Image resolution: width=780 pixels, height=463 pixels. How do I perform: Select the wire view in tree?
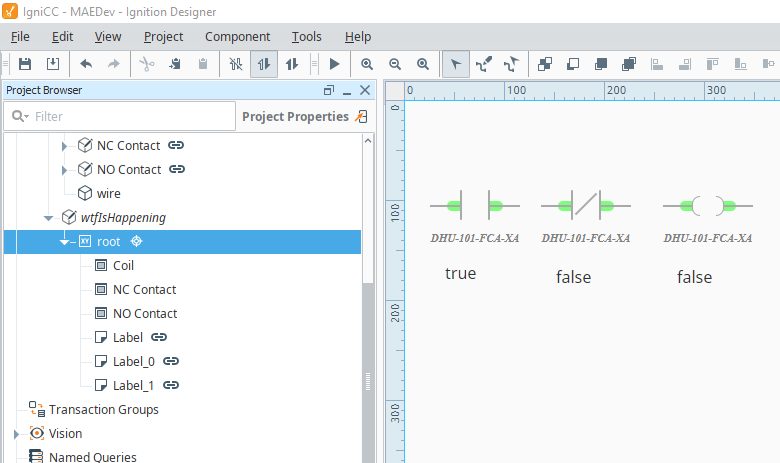tap(109, 193)
